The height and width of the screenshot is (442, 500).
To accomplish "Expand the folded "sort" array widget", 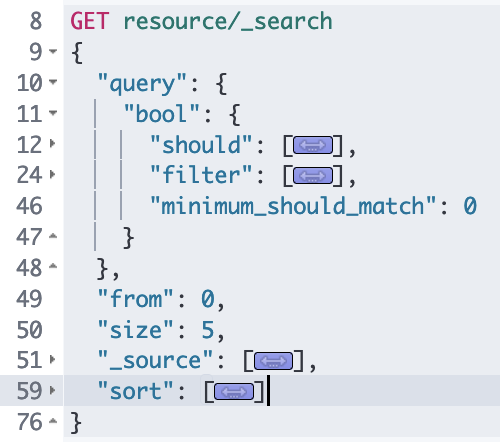I will pyautogui.click(x=234, y=391).
